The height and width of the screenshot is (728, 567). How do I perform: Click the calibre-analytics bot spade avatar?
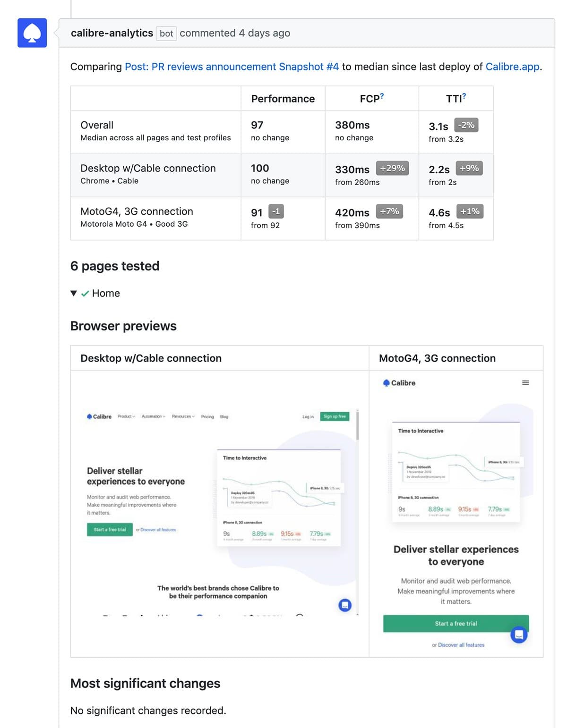click(31, 34)
